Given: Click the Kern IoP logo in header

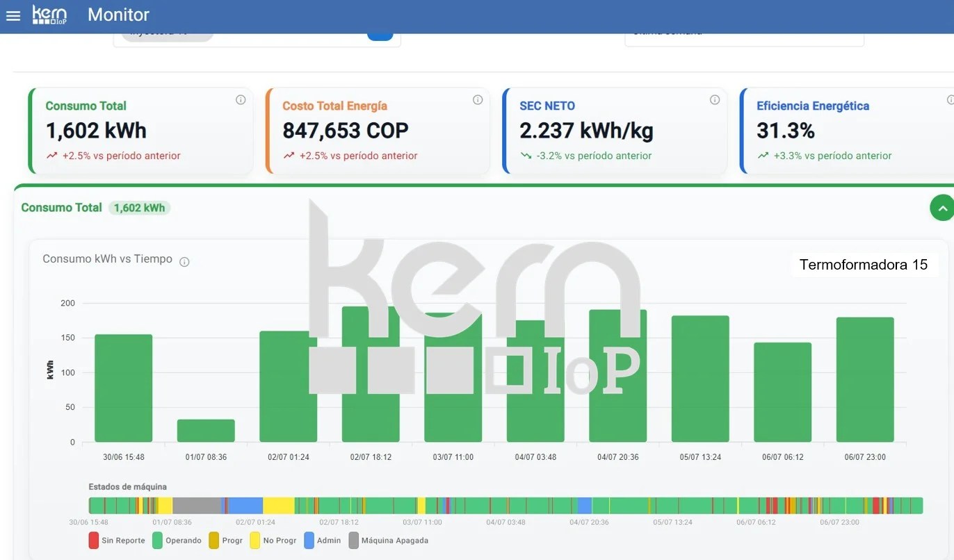Looking at the screenshot, I should click(49, 15).
